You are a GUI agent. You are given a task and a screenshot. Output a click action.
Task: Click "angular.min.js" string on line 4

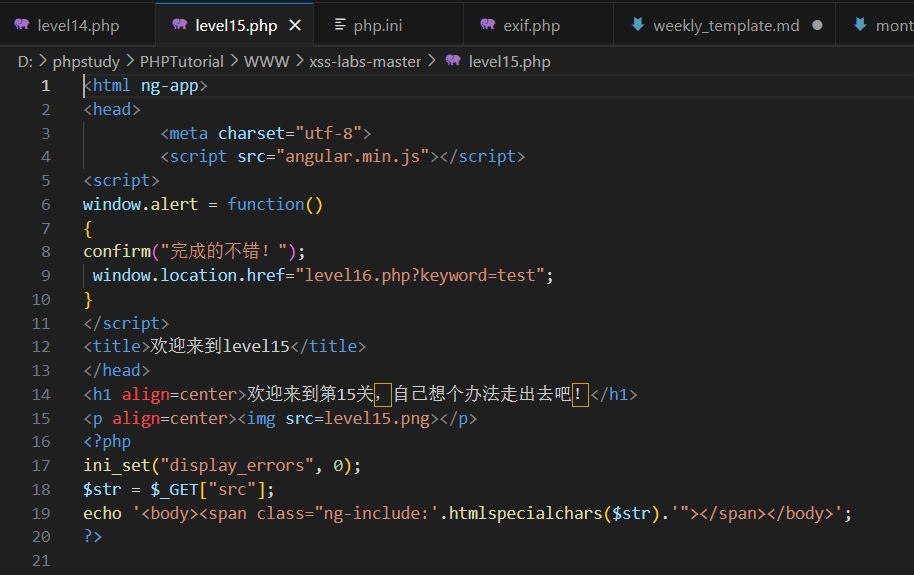[x=352, y=157]
